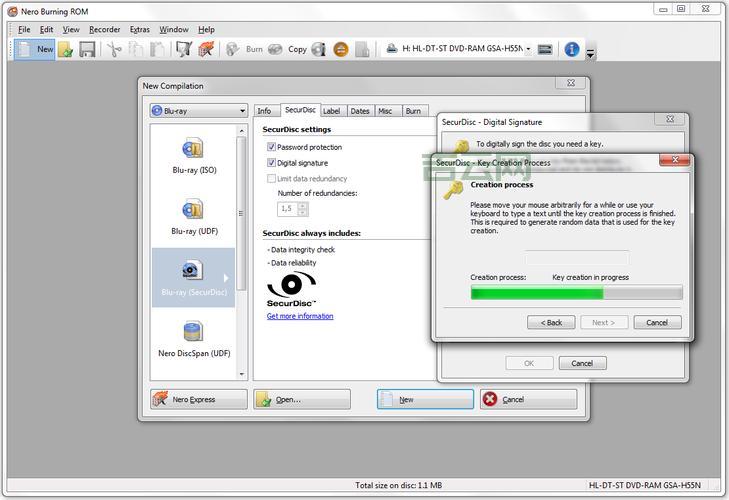Click the Save floppy disk toolbar icon
729x500 pixels.
87,49
